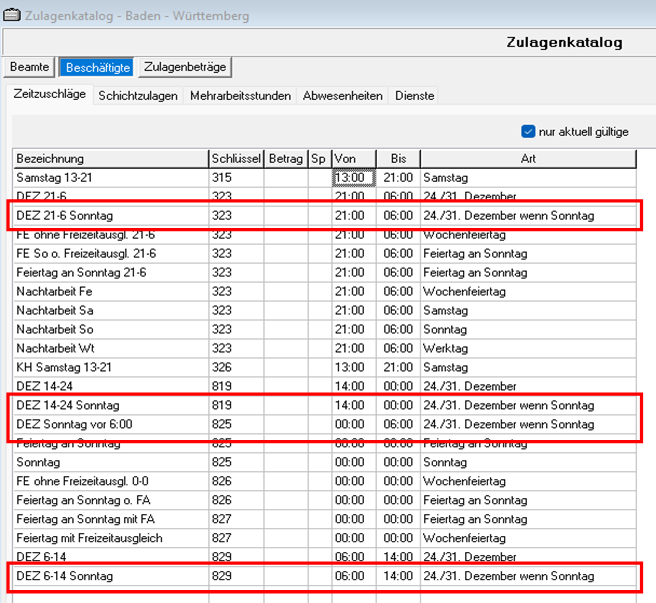The width and height of the screenshot is (656, 603).
Task: Click the Art column header
Action: click(528, 159)
